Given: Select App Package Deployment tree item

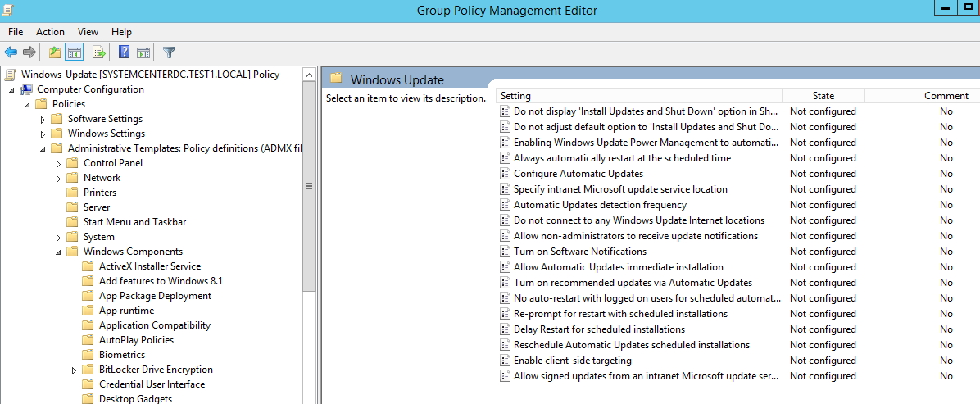Looking at the screenshot, I should coord(155,296).
